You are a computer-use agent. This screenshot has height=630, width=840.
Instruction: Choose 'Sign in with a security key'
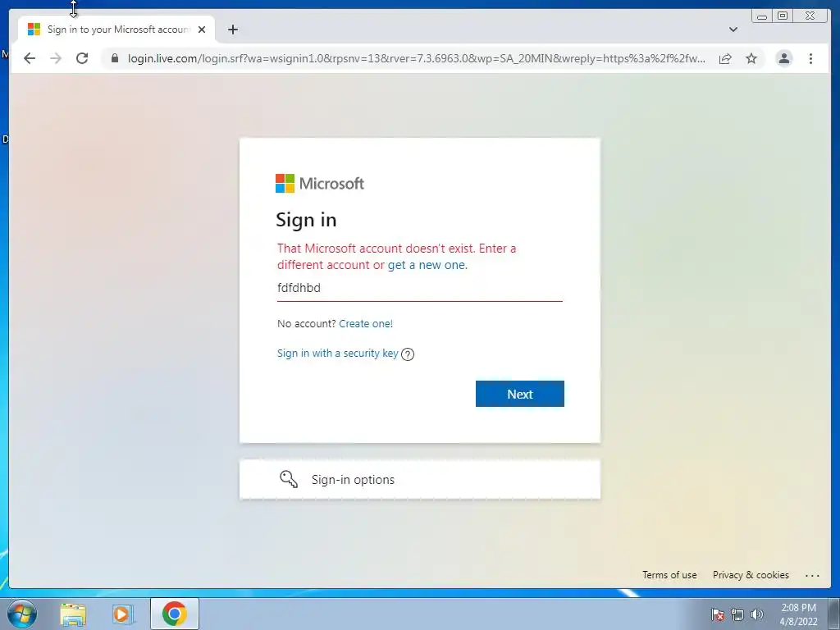click(337, 354)
